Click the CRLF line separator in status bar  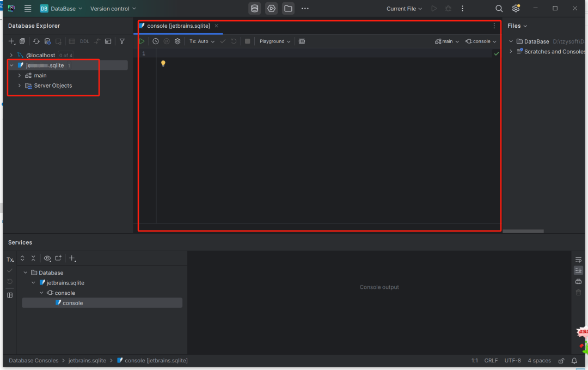tap(491, 361)
